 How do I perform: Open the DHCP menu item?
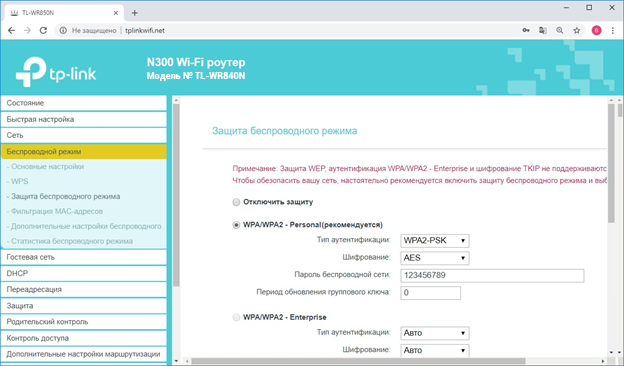pos(84,273)
